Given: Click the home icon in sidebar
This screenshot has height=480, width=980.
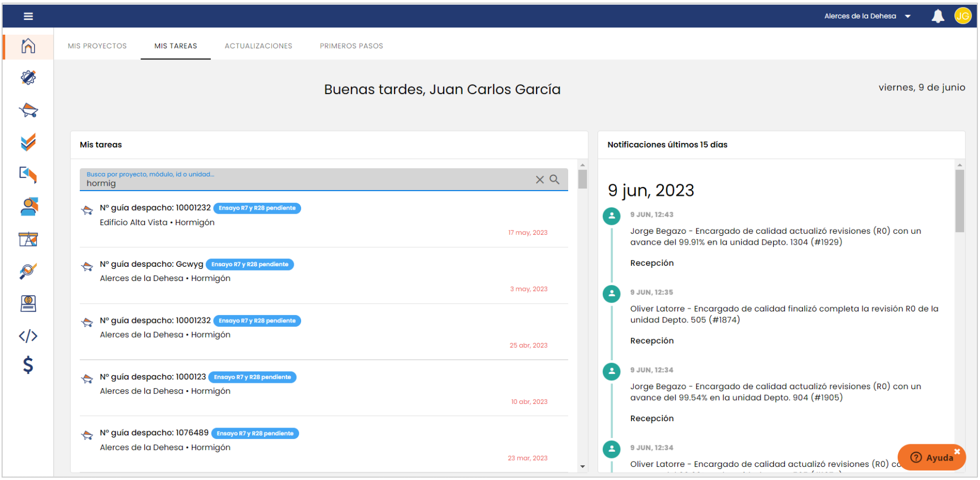Looking at the screenshot, I should point(28,46).
